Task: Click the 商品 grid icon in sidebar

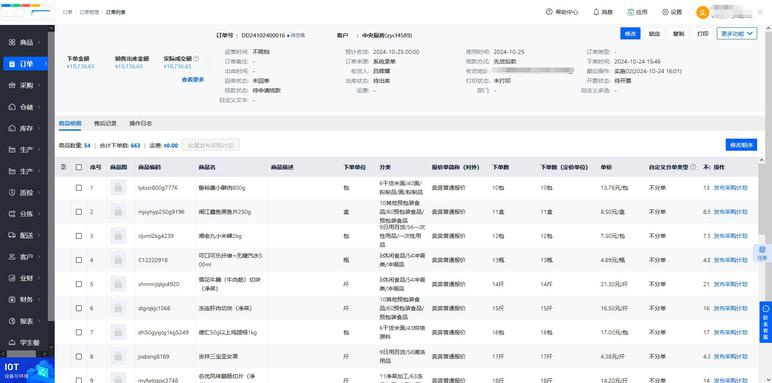Action: point(12,42)
